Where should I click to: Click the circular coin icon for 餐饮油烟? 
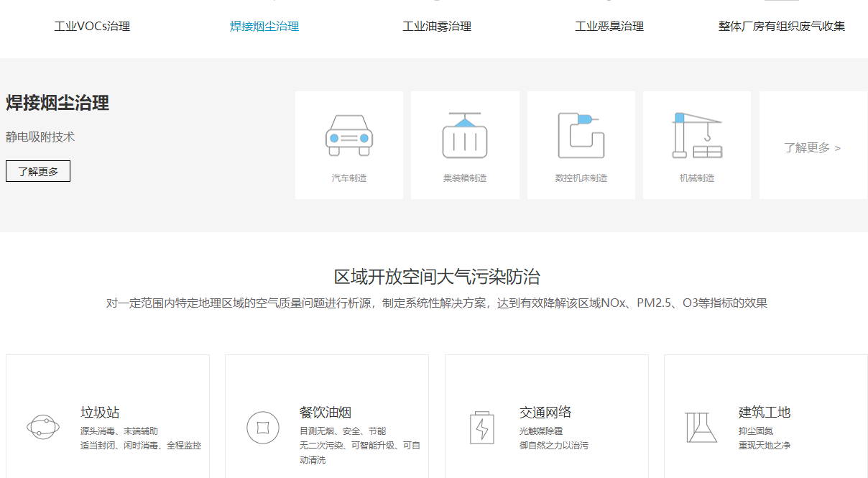coord(264,427)
